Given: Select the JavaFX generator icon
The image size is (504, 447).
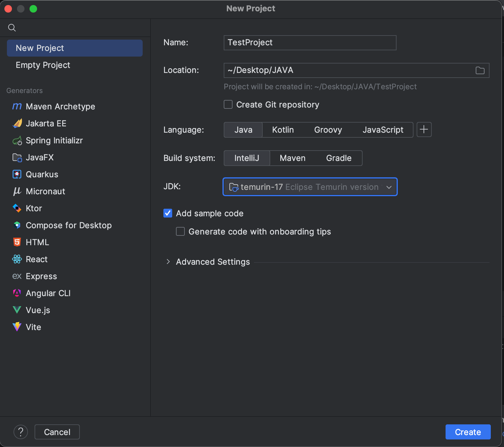Looking at the screenshot, I should coord(17,157).
